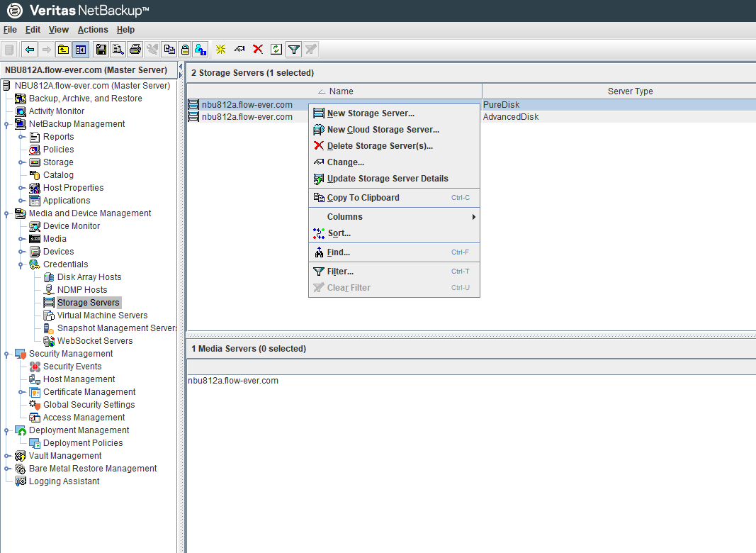Open the Logging Assistant
This screenshot has width=756, height=553.
coord(64,481)
